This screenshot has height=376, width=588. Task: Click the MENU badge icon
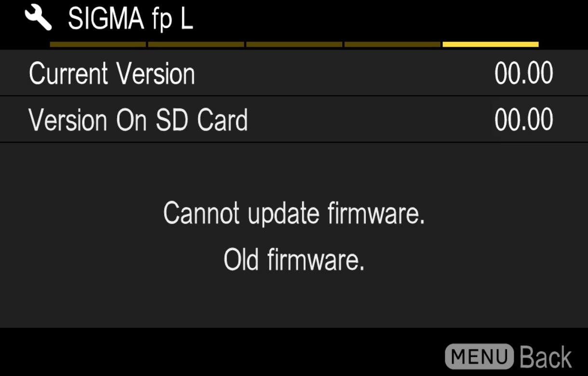[480, 356]
